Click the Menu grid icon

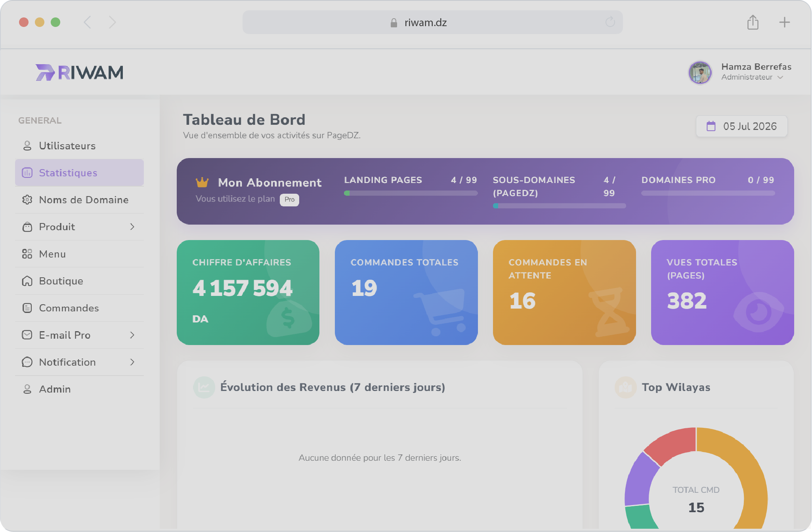click(27, 254)
